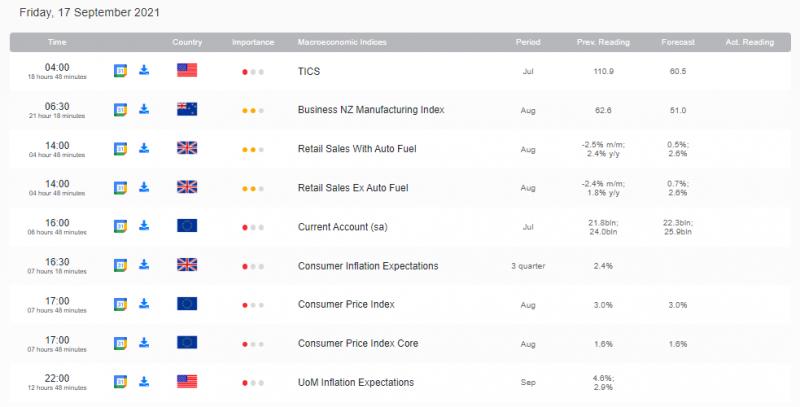Download Consumer Price Index event
The width and height of the screenshot is (800, 407).
click(x=144, y=304)
